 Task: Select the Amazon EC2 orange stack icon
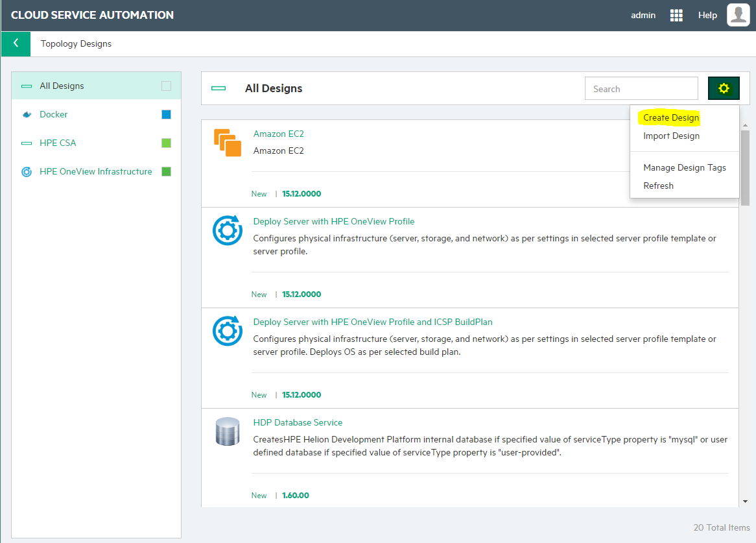coord(228,143)
